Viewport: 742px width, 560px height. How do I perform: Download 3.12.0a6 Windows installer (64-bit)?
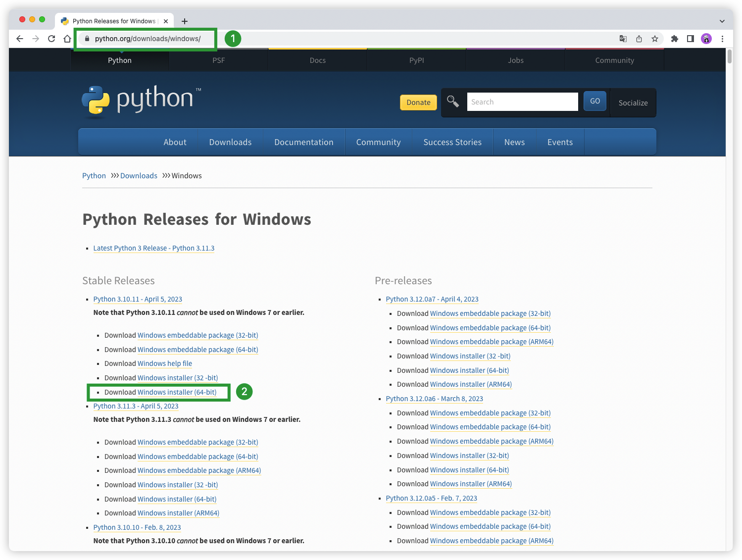coord(470,470)
